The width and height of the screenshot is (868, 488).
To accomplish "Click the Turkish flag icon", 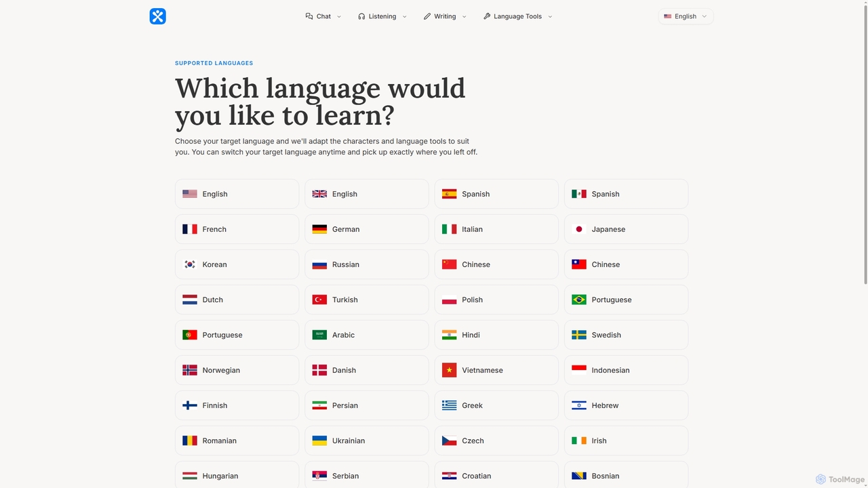I will pos(319,300).
